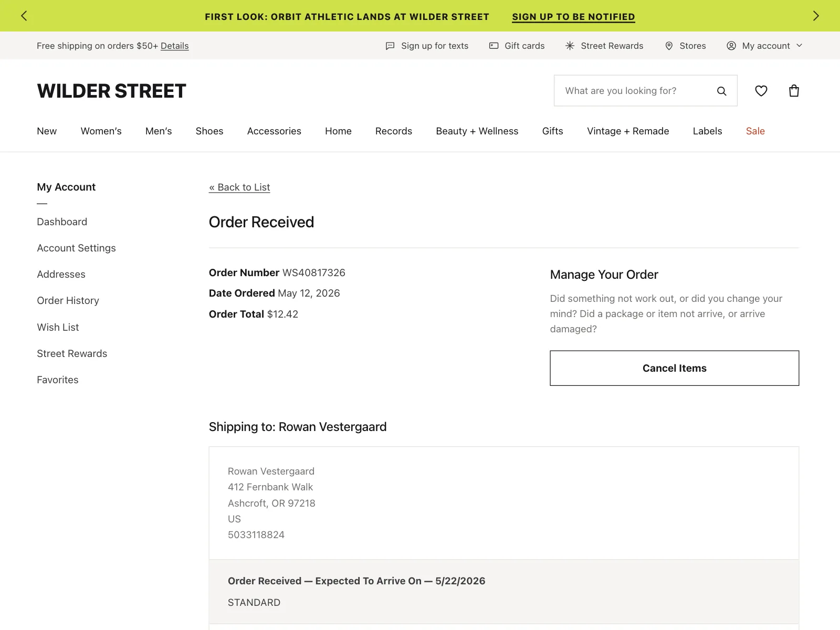This screenshot has height=630, width=840.
Task: Open Favorites in account sidebar
Action: [58, 380]
